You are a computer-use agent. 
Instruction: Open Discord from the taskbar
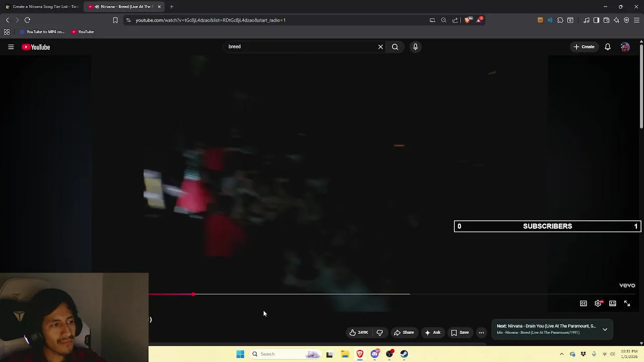pyautogui.click(x=374, y=354)
